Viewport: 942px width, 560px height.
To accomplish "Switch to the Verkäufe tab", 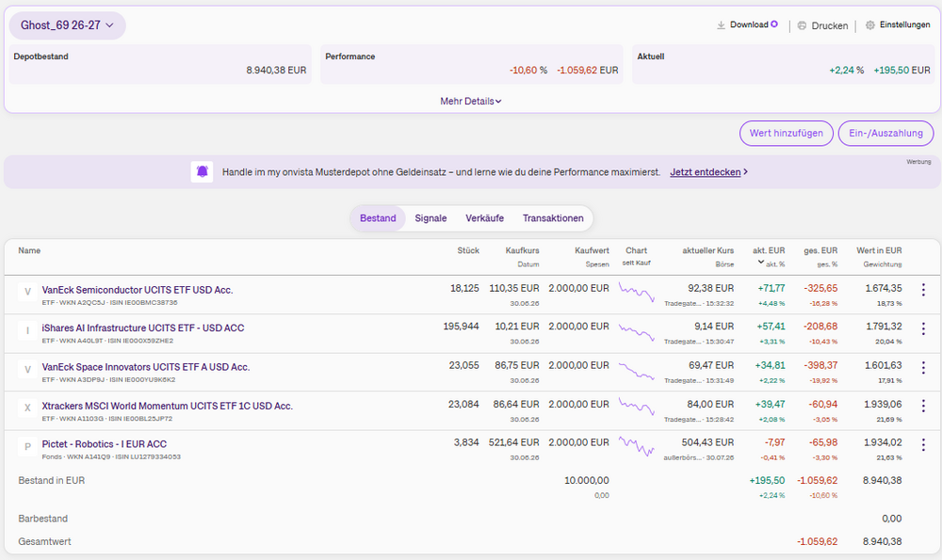I will 484,217.
